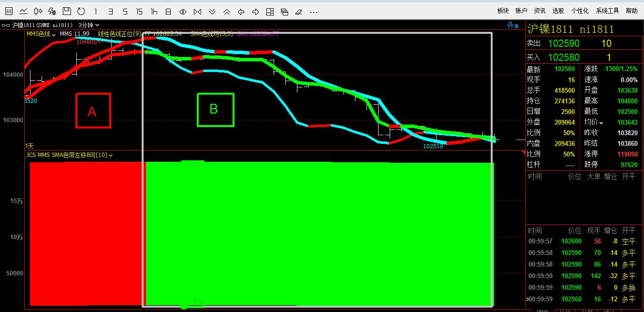Open the 3分钟 period dropdown
This screenshot has width=644, height=312.
(x=89, y=25)
